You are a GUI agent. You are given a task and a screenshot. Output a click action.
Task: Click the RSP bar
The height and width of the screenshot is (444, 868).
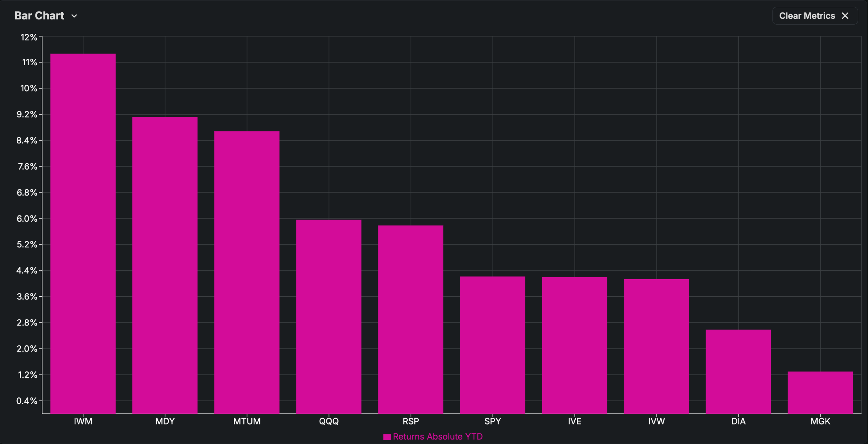coord(411,319)
